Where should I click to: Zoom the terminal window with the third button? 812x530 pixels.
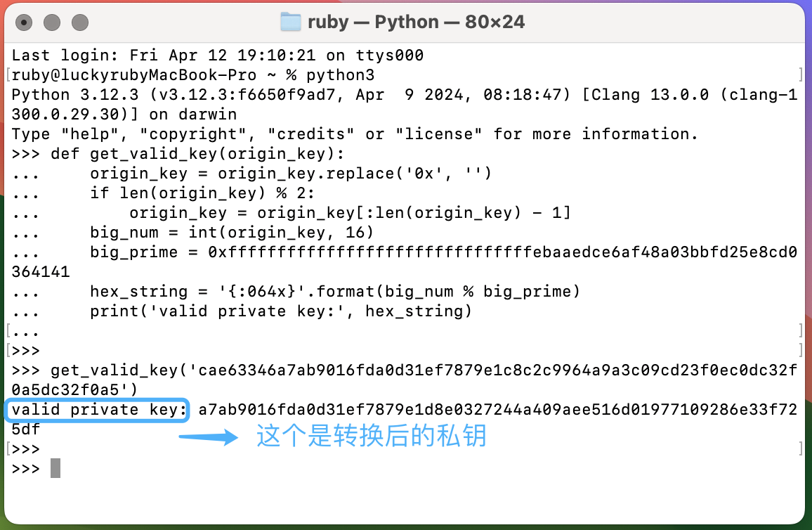coord(80,22)
